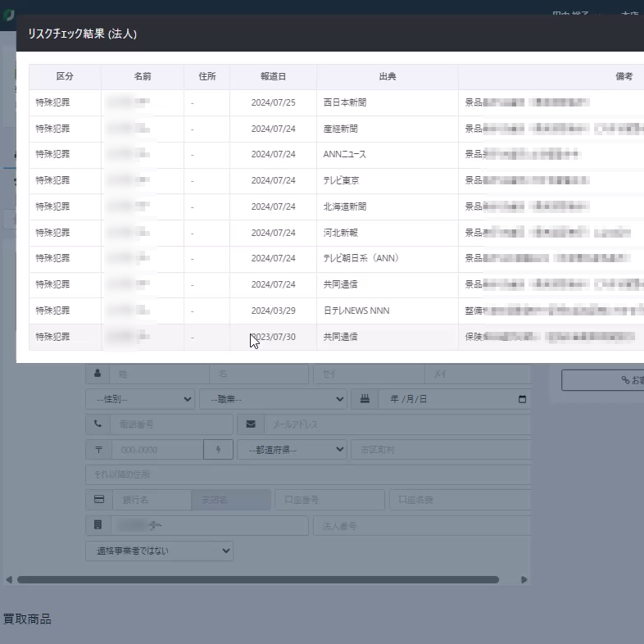Click the link icon on お客 button
Screen dimensions: 644x644
[625, 380]
